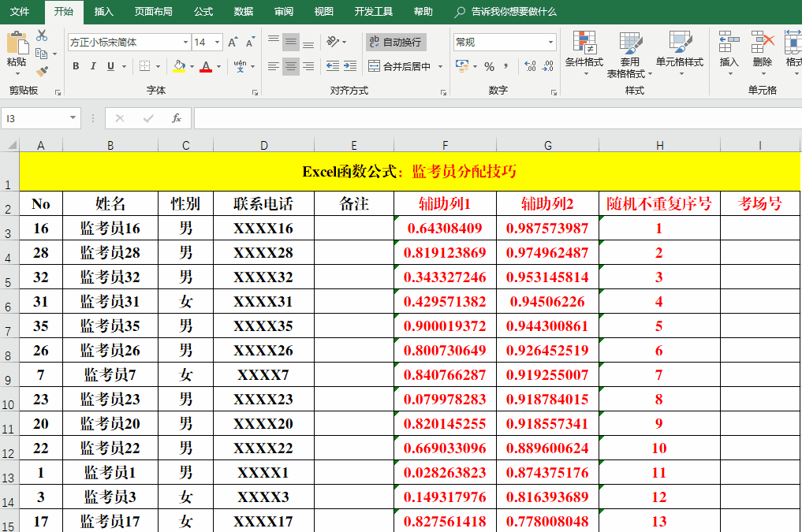
Task: Click the Percent Style icon
Action: 489,67
